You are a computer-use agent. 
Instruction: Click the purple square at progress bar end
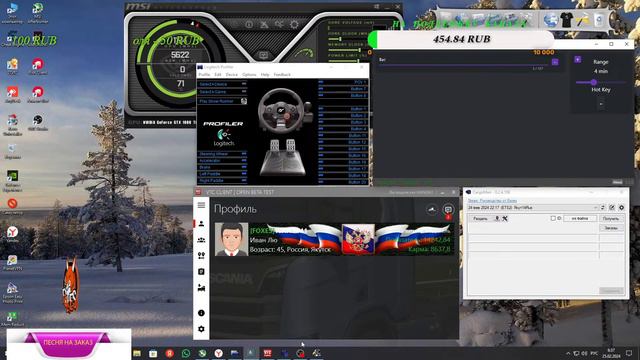click(555, 62)
